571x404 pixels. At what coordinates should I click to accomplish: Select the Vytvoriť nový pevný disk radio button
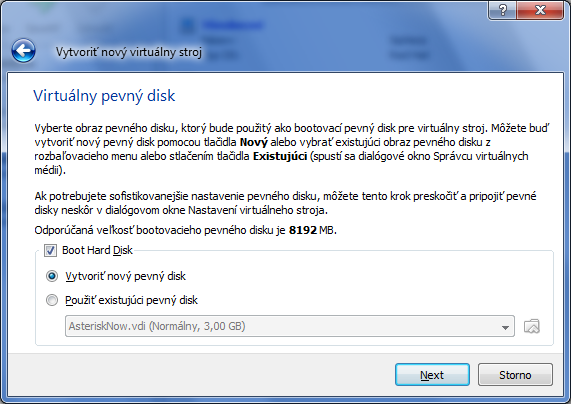click(52, 276)
